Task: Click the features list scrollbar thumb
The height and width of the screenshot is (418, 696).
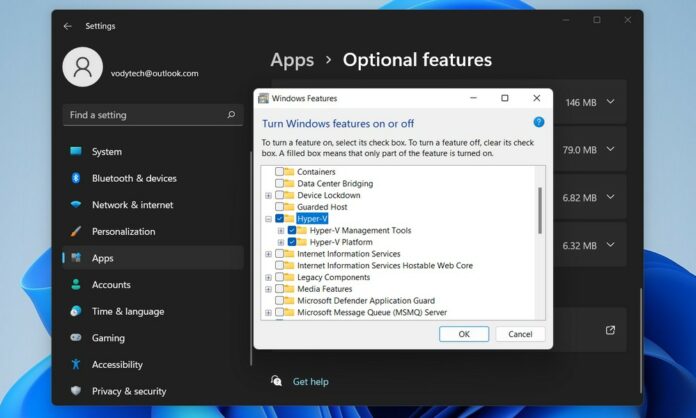Action: tap(540, 210)
